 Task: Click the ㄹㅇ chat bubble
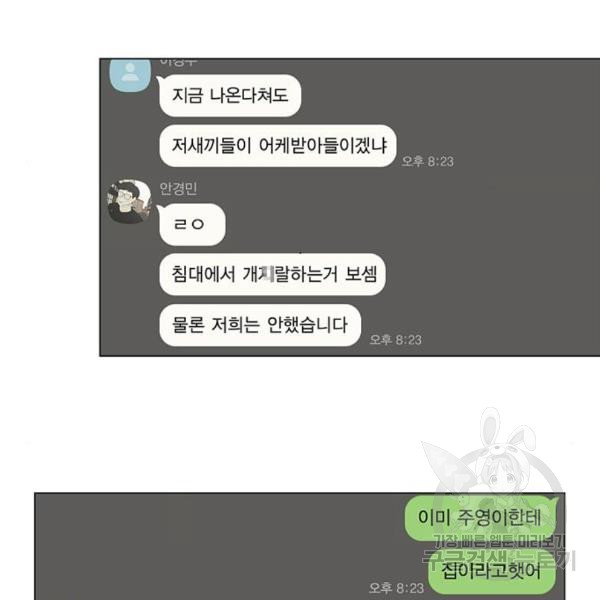pyautogui.click(x=192, y=224)
